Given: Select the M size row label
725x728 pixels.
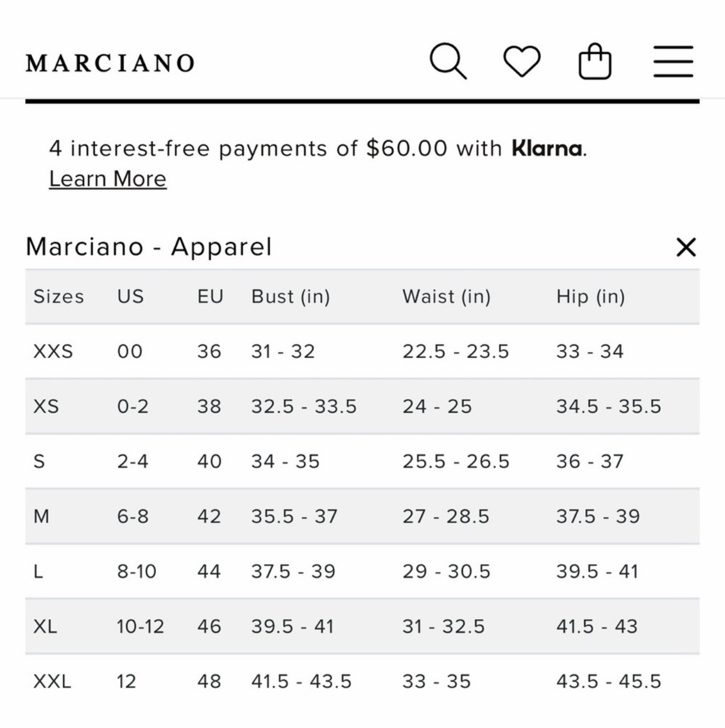Looking at the screenshot, I should 42,516.
